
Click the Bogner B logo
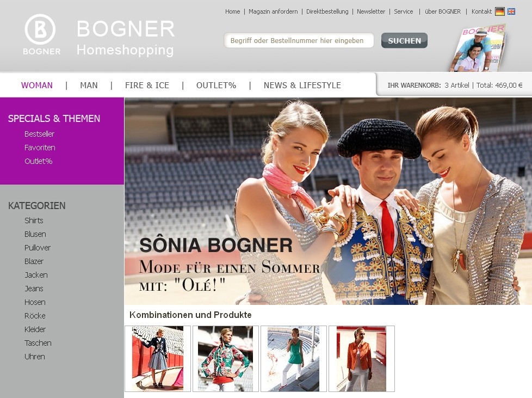pos(41,34)
